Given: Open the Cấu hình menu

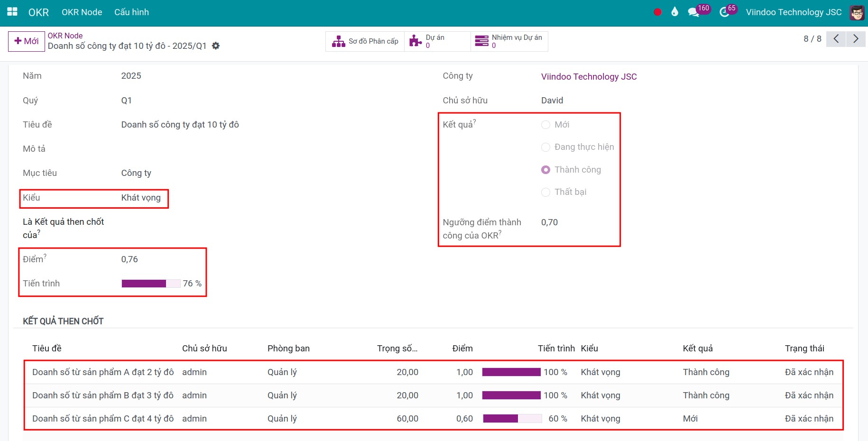Looking at the screenshot, I should coord(131,12).
